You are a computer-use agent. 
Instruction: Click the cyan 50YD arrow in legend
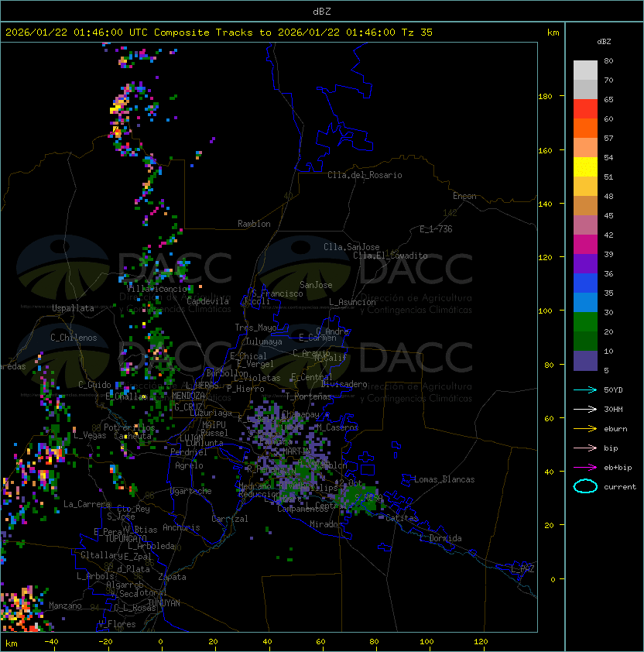pyautogui.click(x=585, y=389)
